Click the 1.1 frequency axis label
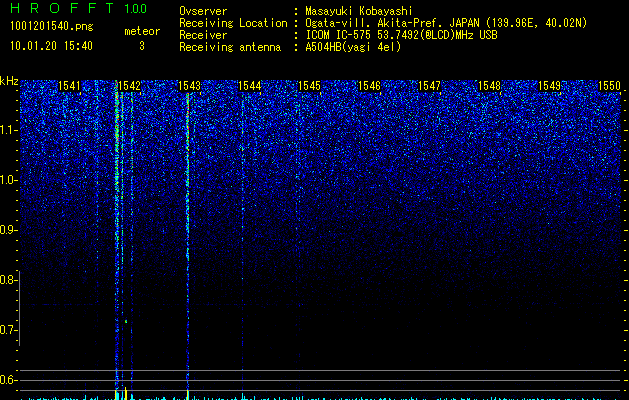The height and width of the screenshot is (400, 629). coord(7,130)
